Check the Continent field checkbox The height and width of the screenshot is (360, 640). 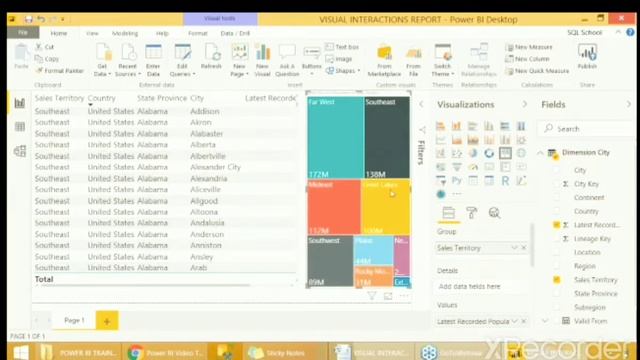[x=556, y=198]
